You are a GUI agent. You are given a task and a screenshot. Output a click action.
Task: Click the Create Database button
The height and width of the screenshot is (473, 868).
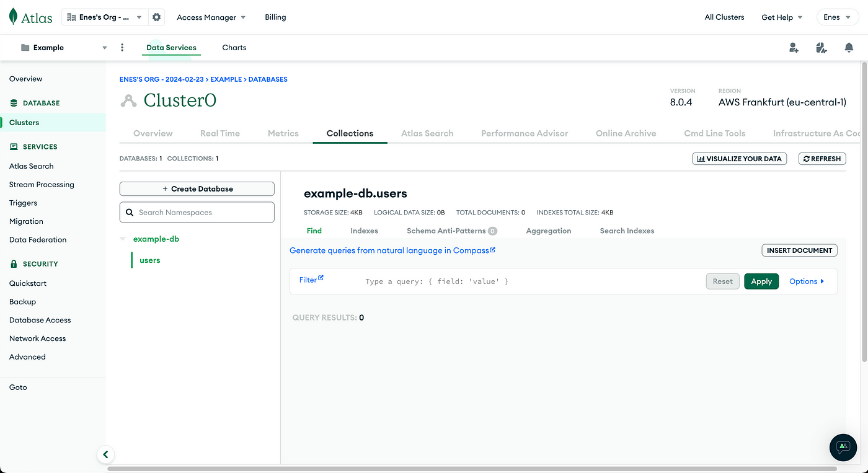pyautogui.click(x=197, y=189)
